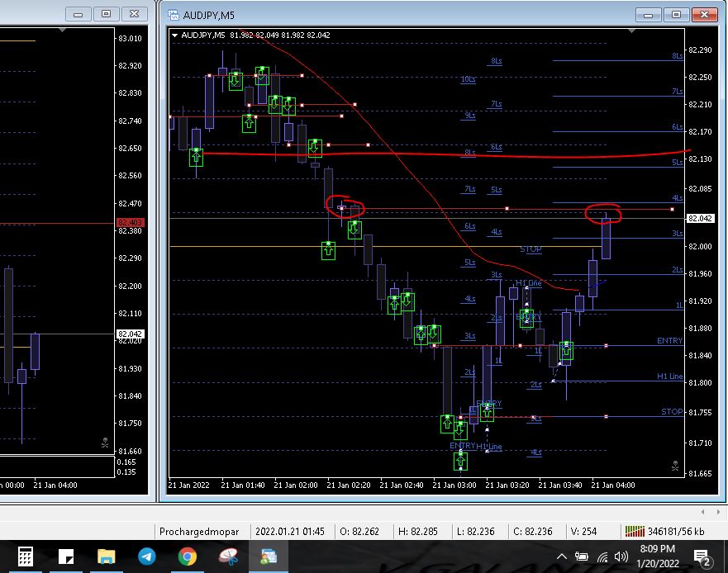
Task: Open Snipping Tool from the taskbar
Action: [228, 556]
